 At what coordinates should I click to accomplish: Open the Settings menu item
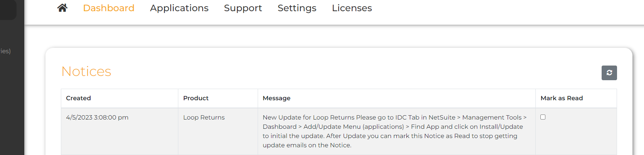click(297, 8)
